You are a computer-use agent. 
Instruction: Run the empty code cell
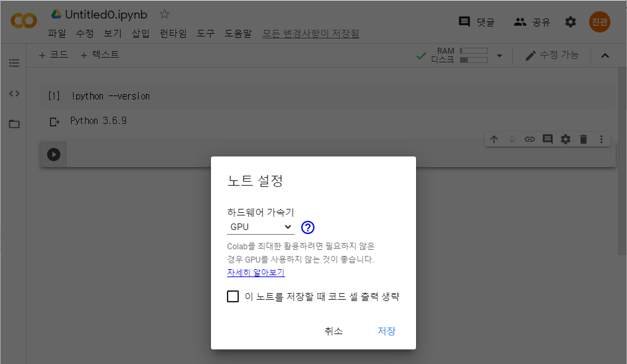[x=54, y=154]
